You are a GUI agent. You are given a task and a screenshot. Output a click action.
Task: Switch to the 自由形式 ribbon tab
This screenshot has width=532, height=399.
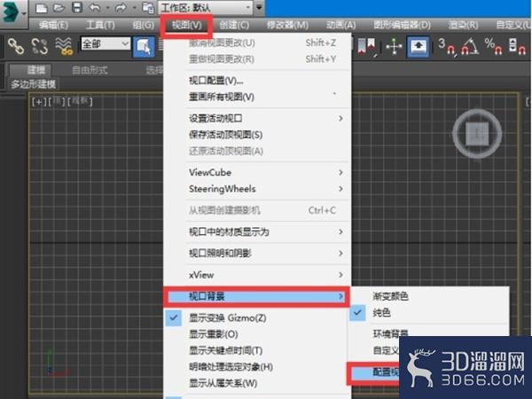90,70
